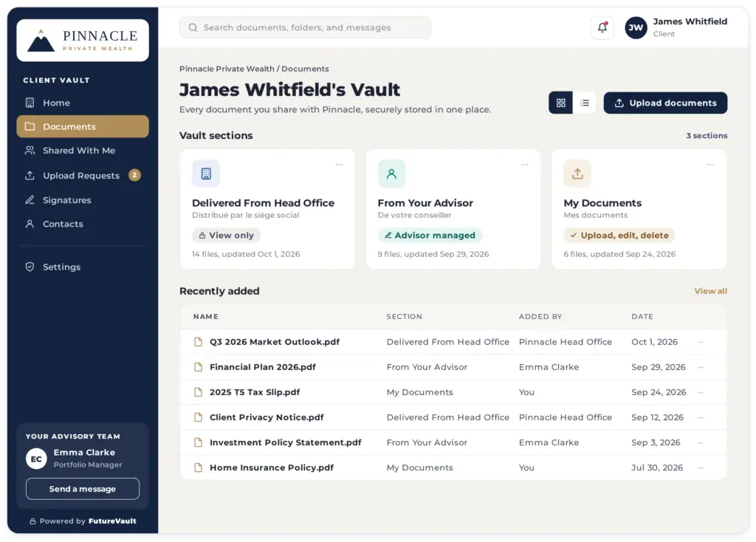Screen dimensions: 756x542
Task: Open Q3 2026 Market Outlook.pdf
Action: coord(275,342)
